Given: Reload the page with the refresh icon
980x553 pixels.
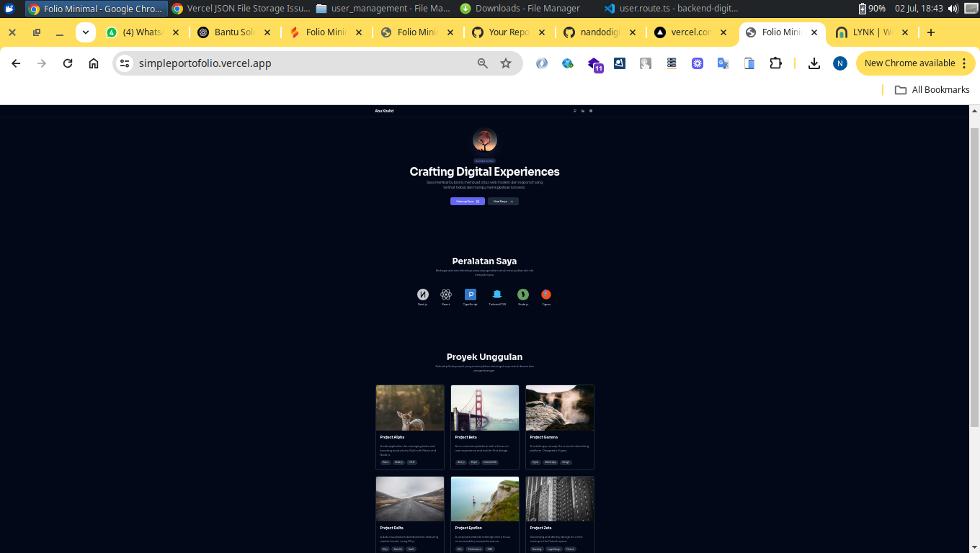Looking at the screenshot, I should [68, 63].
